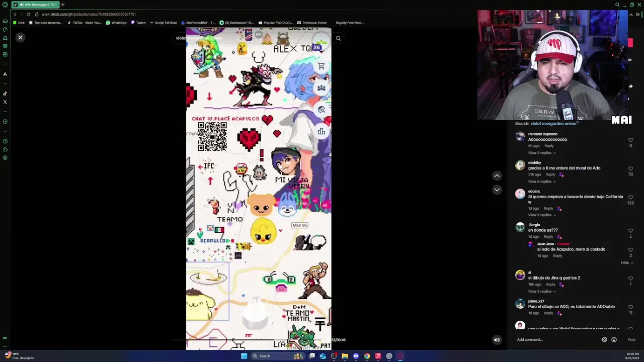Image resolution: width=644 pixels, height=362 pixels.
Task: Open the Twitch bookmark
Action: click(138, 23)
